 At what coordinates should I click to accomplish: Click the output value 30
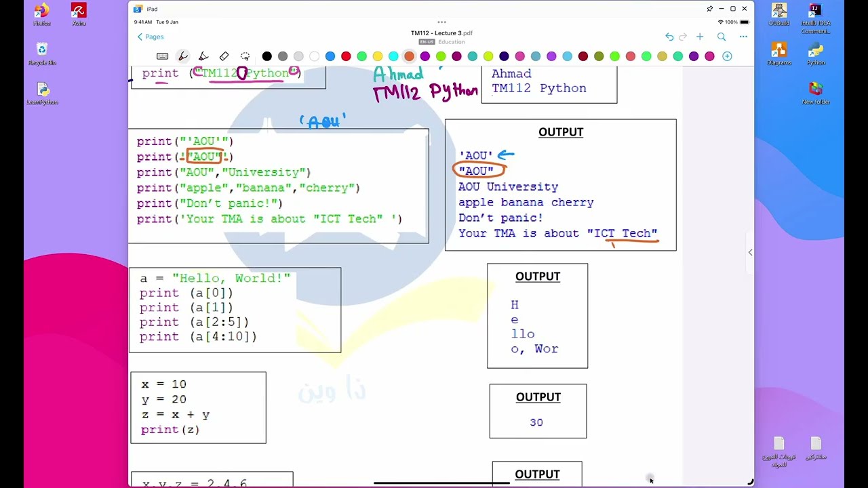click(x=536, y=422)
